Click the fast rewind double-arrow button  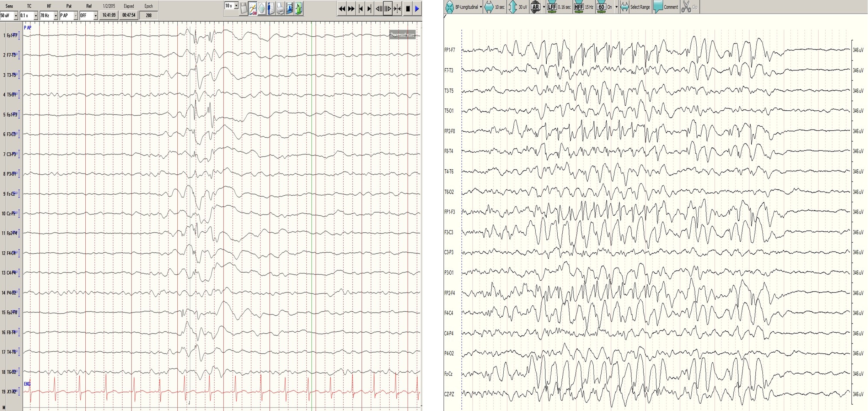point(342,9)
